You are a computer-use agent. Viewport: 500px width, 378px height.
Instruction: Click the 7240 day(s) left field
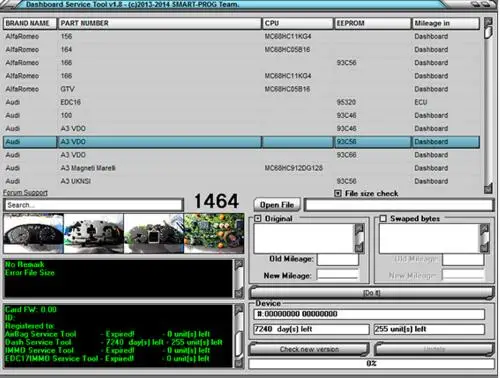311,329
